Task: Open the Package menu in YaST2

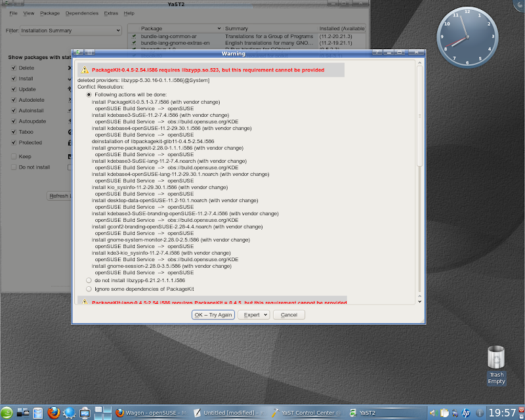Action: tap(50, 13)
